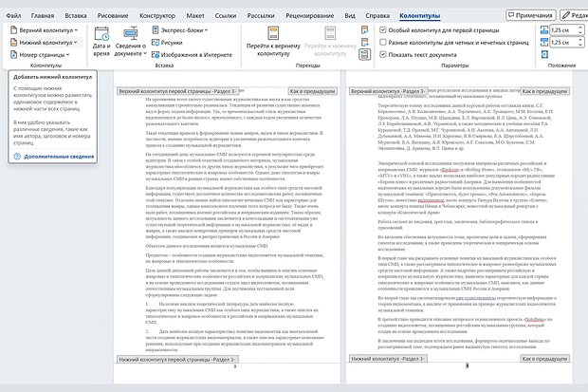Insert picture with Рисунки

coord(171,43)
